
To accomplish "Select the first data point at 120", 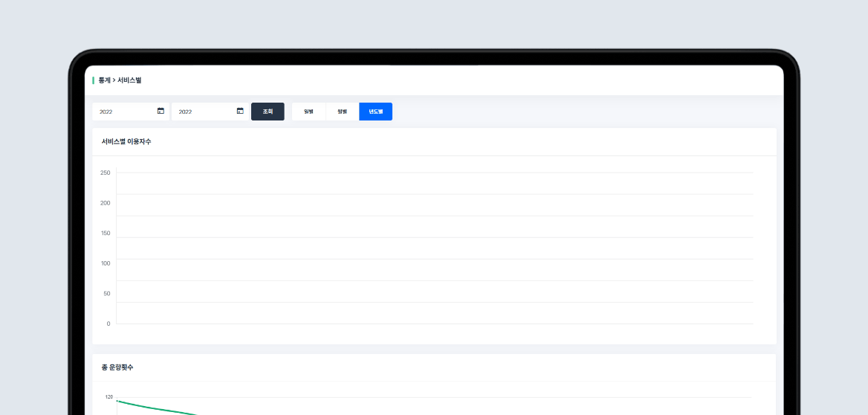I will 117,401.
